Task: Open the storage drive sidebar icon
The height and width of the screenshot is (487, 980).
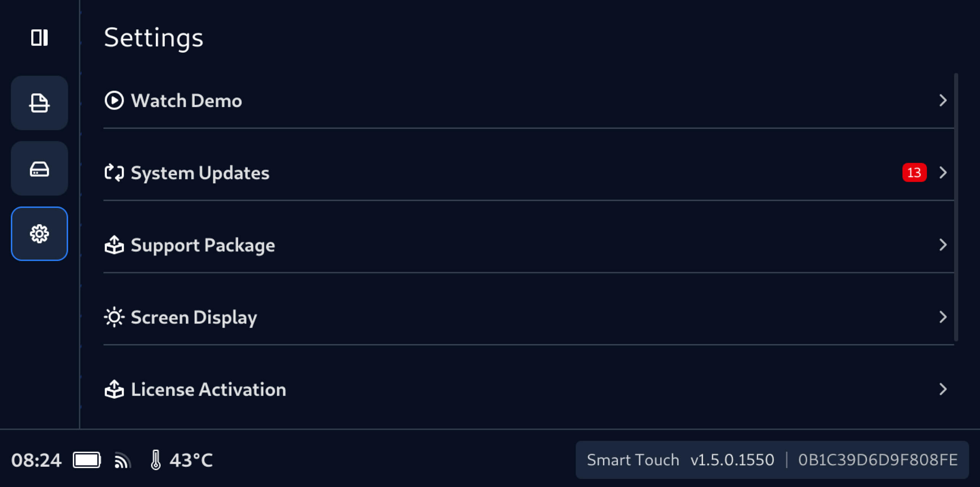Action: tap(39, 168)
